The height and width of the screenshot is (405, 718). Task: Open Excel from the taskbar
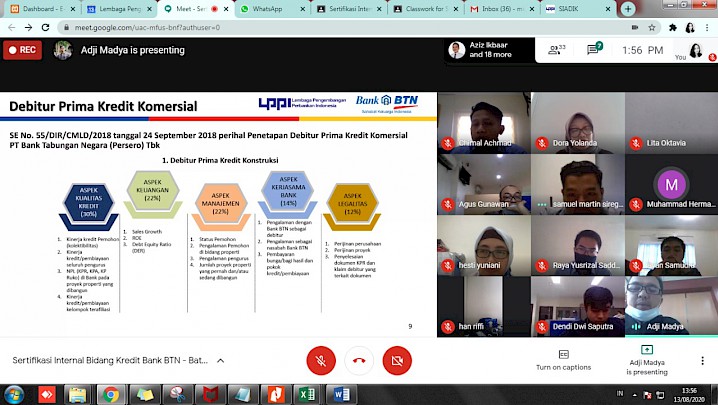coord(307,394)
